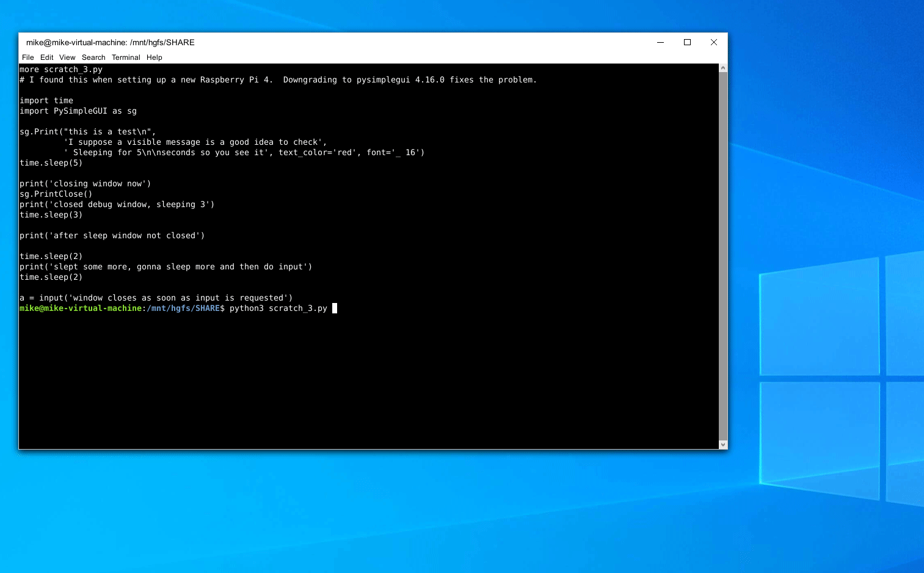This screenshot has width=924, height=573.
Task: Click the python3 scratch_3.py command text
Action: coord(278,308)
